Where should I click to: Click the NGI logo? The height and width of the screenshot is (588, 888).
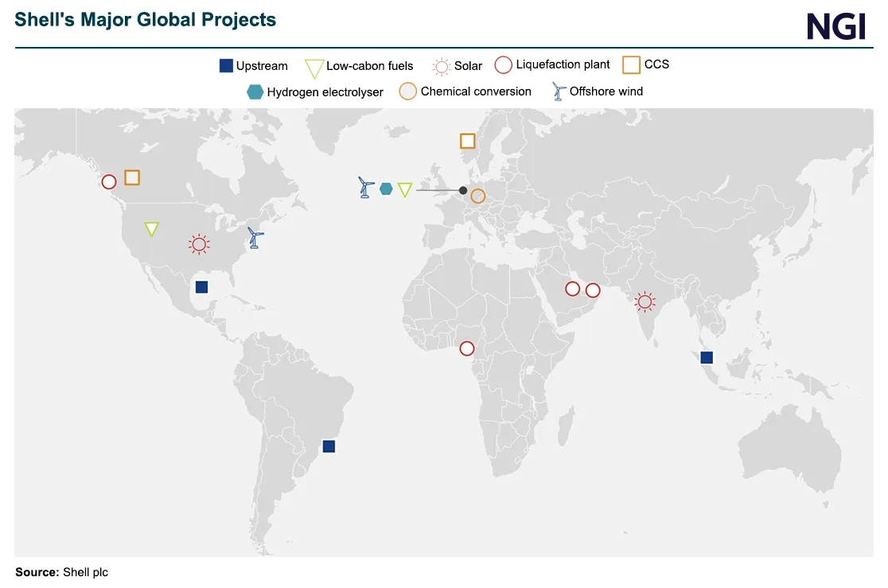point(837,26)
